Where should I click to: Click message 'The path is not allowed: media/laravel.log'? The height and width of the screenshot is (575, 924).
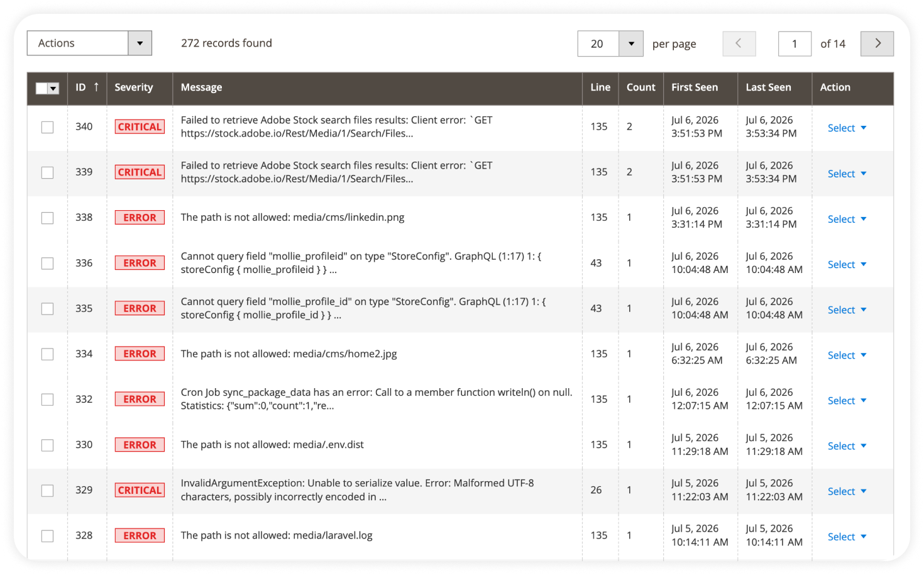pyautogui.click(x=277, y=535)
